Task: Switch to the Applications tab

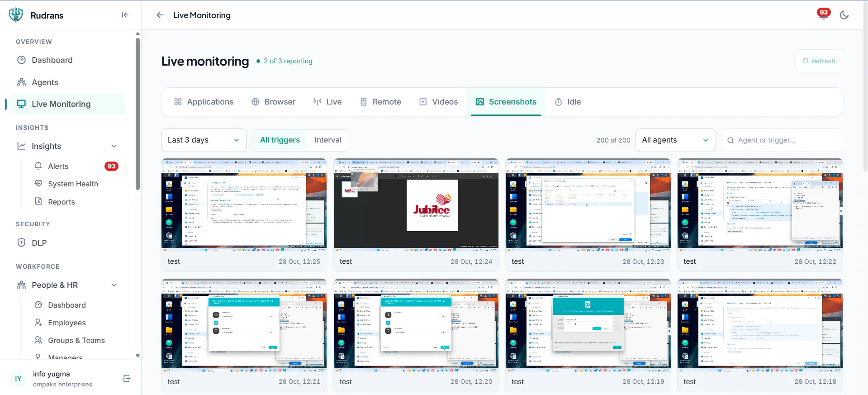Action: pyautogui.click(x=204, y=102)
